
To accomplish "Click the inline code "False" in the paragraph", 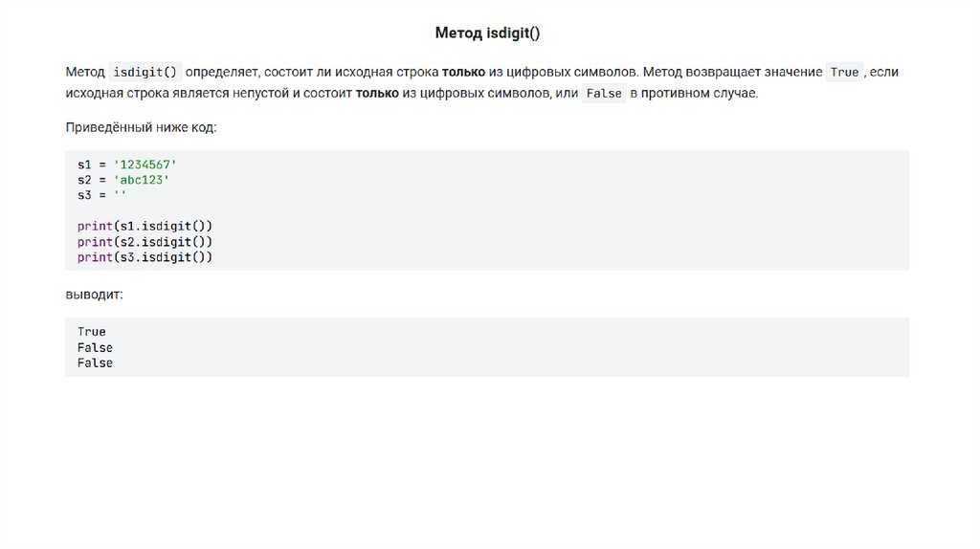I will click(604, 94).
